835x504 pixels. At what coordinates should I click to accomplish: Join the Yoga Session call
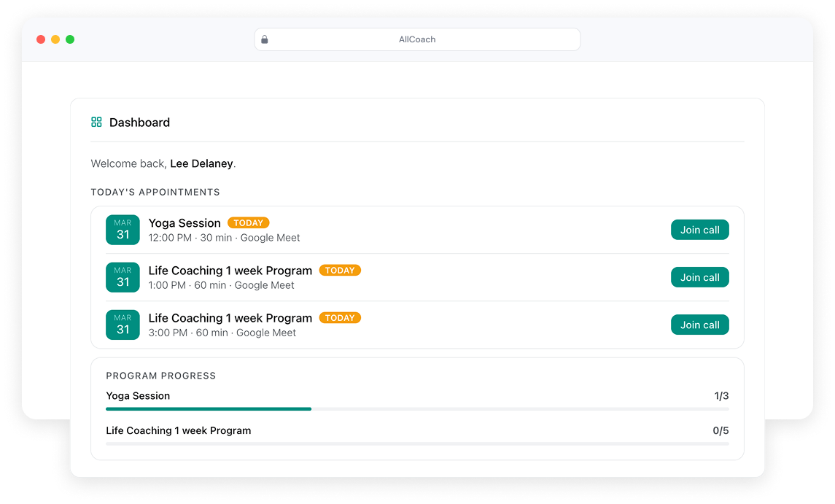coord(699,230)
